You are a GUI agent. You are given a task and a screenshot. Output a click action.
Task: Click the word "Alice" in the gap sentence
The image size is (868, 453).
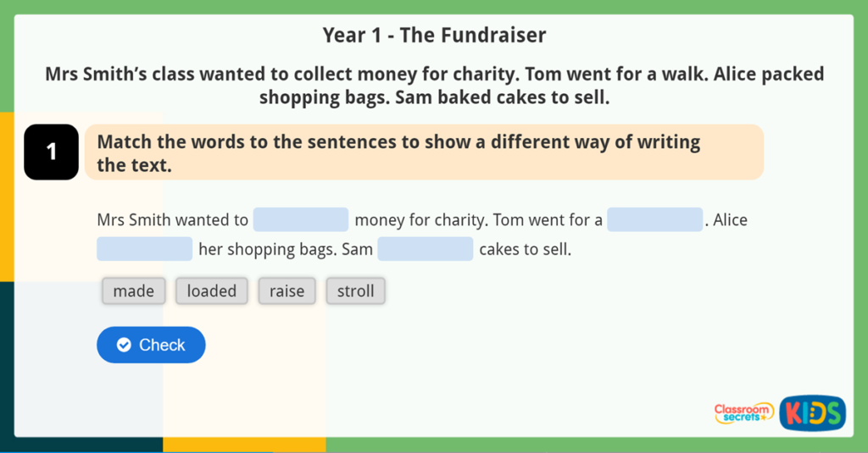[730, 221]
